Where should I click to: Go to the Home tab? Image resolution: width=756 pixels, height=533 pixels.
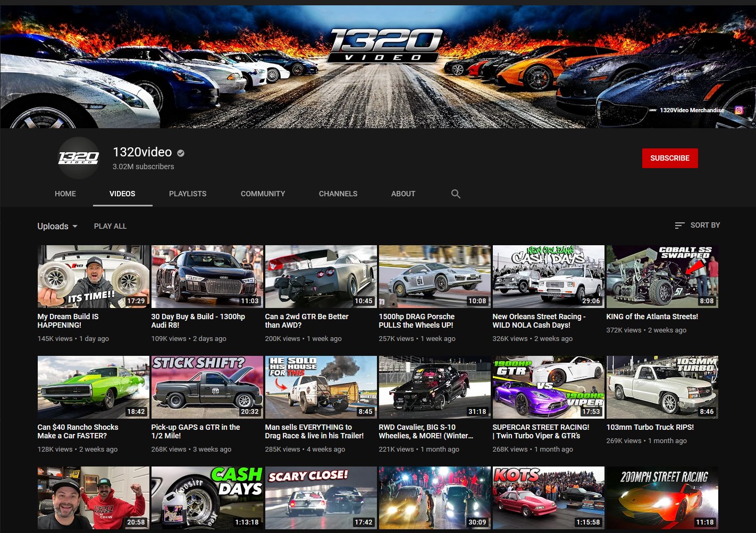coord(65,194)
